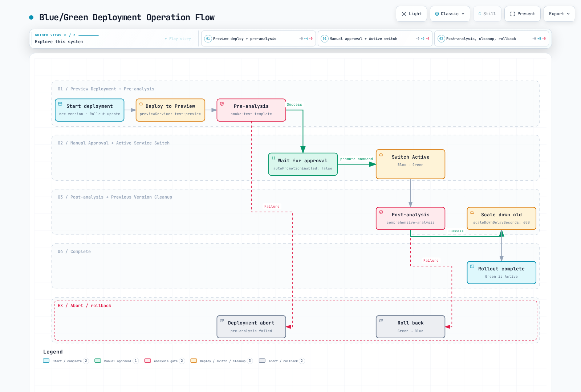This screenshot has width=581, height=392.
Task: Select the Deployment abort node
Action: point(251,327)
